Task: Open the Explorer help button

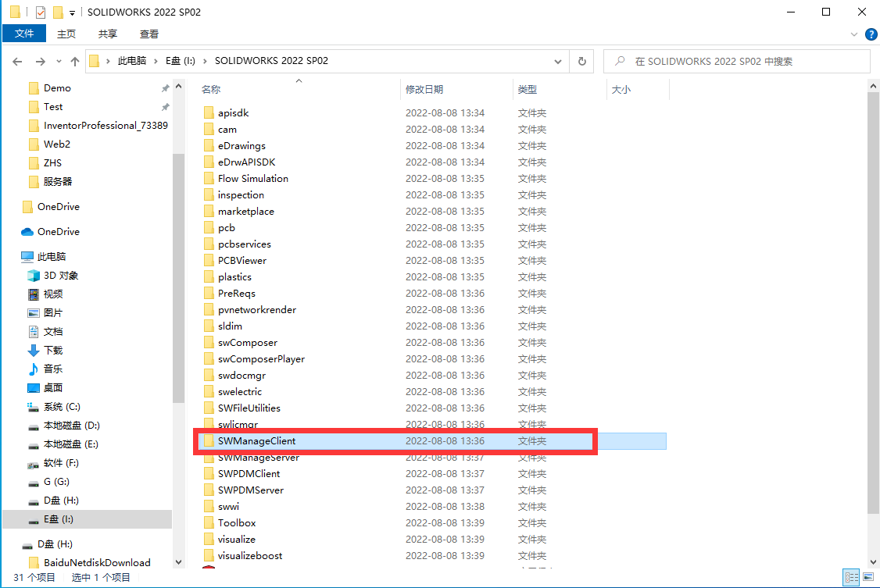Action: [871, 34]
